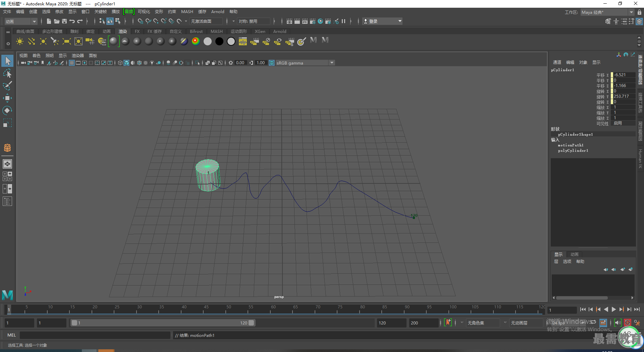Step to the next keyframe
The height and width of the screenshot is (352, 644).
(622, 309)
